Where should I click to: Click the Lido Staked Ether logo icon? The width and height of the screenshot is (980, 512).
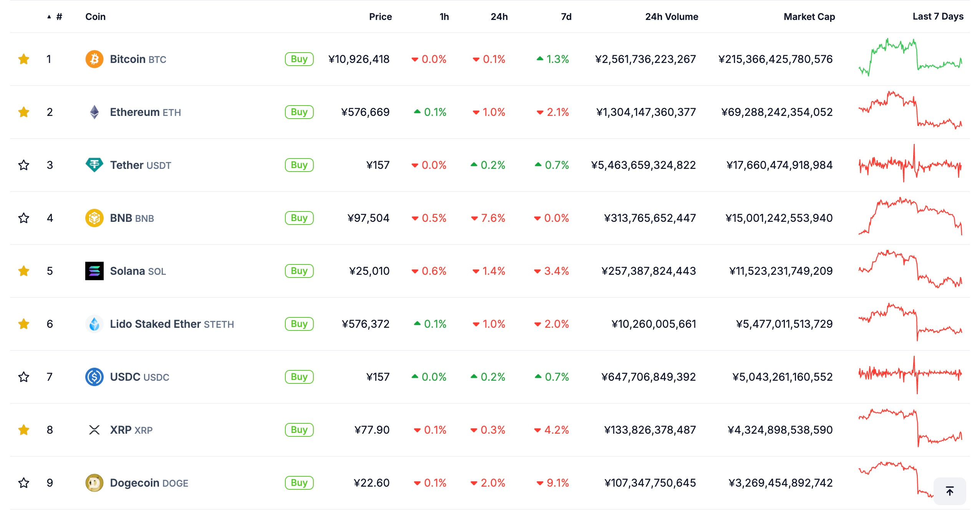tap(94, 324)
